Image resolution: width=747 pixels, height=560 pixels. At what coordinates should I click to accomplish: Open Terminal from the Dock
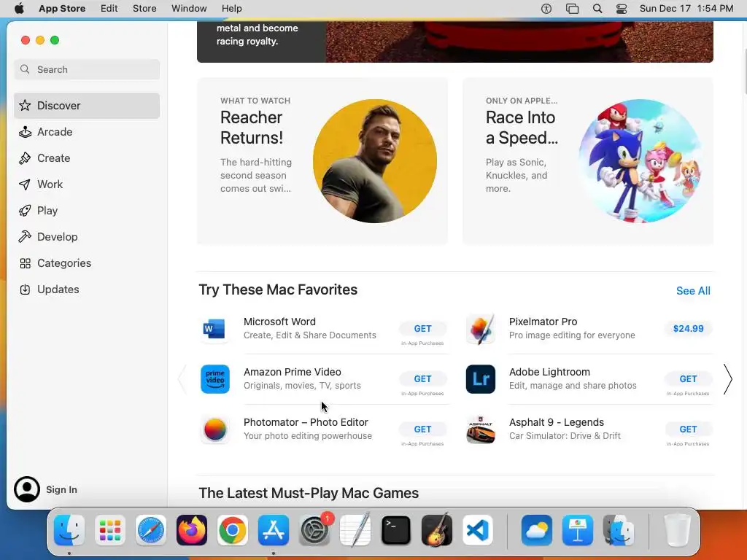tap(396, 530)
